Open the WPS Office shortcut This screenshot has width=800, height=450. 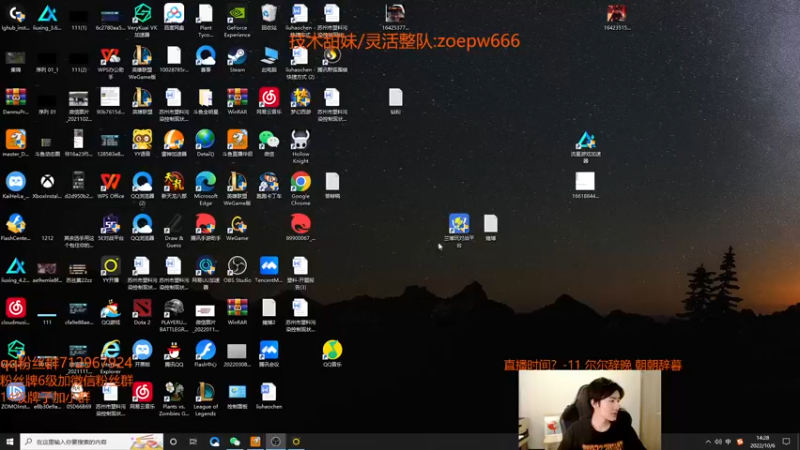pyautogui.click(x=110, y=185)
